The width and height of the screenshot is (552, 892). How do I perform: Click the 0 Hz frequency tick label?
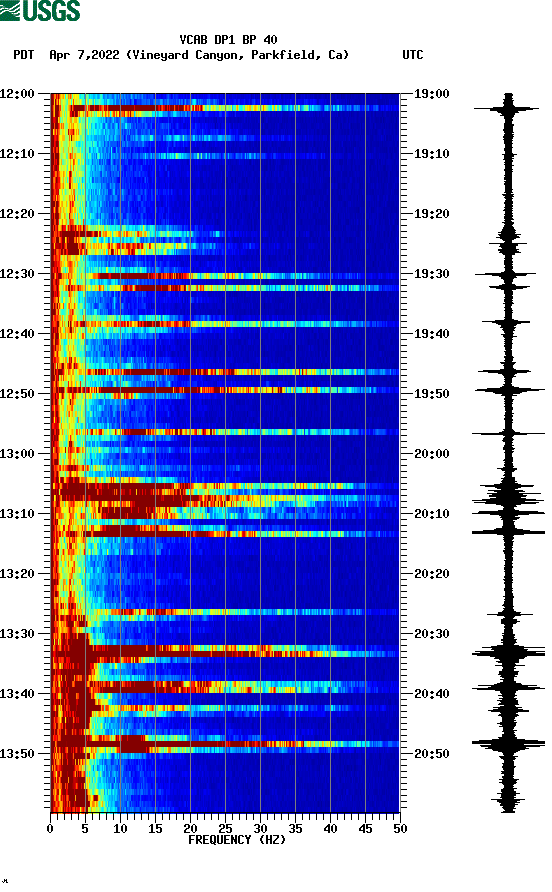50,829
